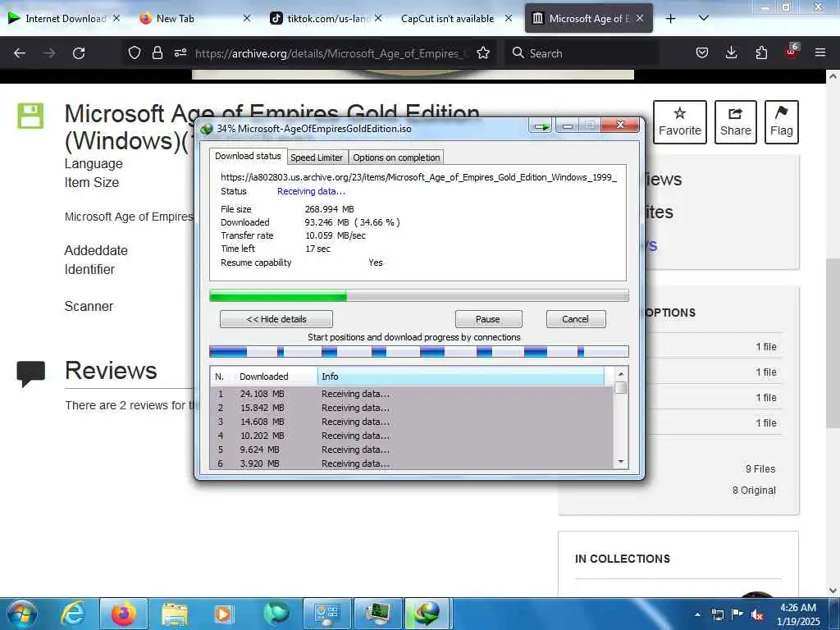The height and width of the screenshot is (630, 840).
Task: Open Action Center flag tray icon
Action: (737, 614)
